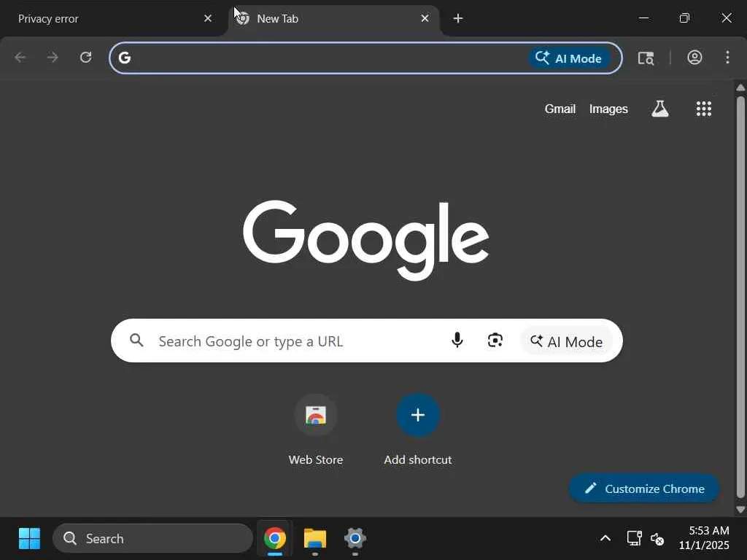Start voice search with microphone
Viewport: 747px width, 560px height.
coord(457,341)
